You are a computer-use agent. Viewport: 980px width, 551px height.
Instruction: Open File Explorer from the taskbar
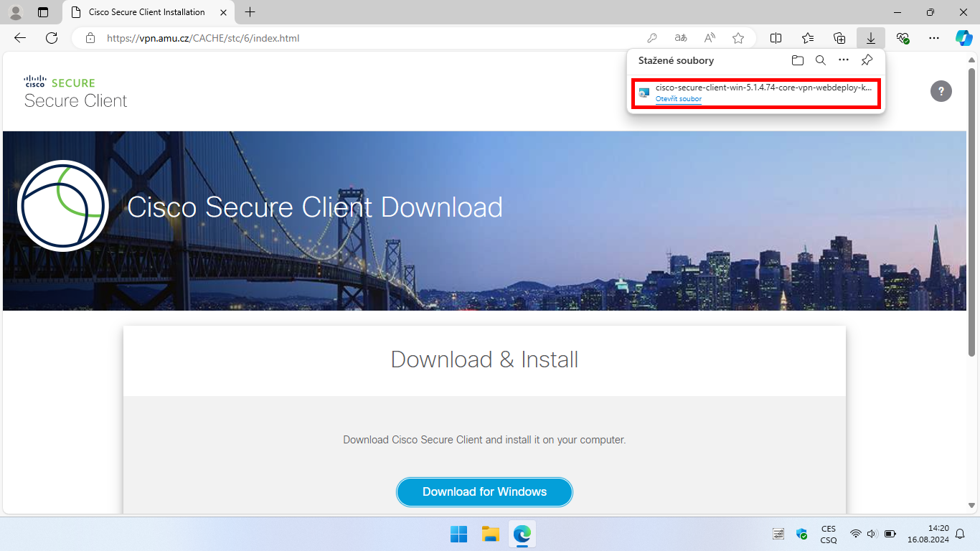[490, 534]
